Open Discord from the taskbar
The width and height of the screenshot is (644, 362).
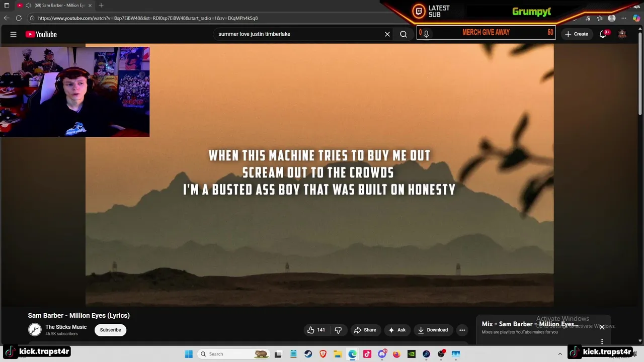tap(382, 354)
